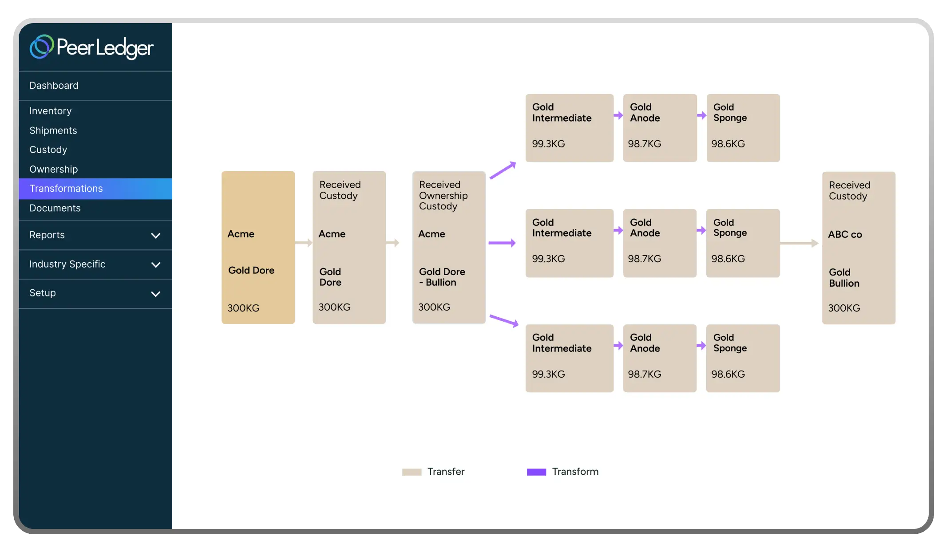Screen dimensions: 950x560
Task: Open the Documents sidebar entry
Action: tap(55, 208)
